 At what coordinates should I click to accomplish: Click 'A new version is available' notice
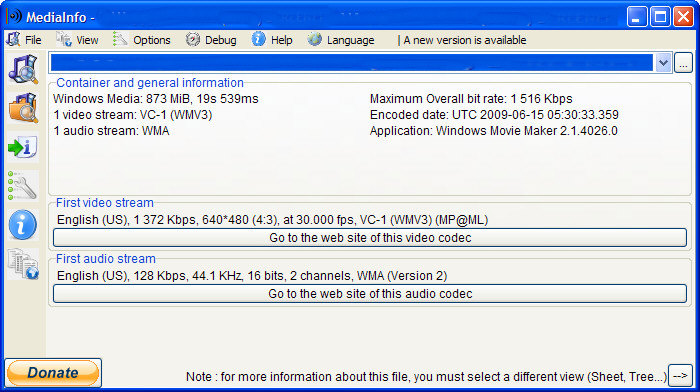click(x=465, y=40)
